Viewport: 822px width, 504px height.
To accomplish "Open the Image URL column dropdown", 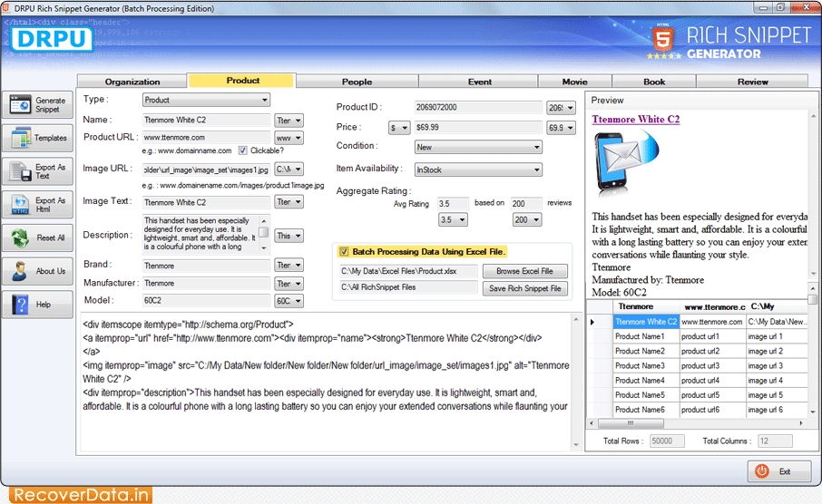I will click(289, 170).
